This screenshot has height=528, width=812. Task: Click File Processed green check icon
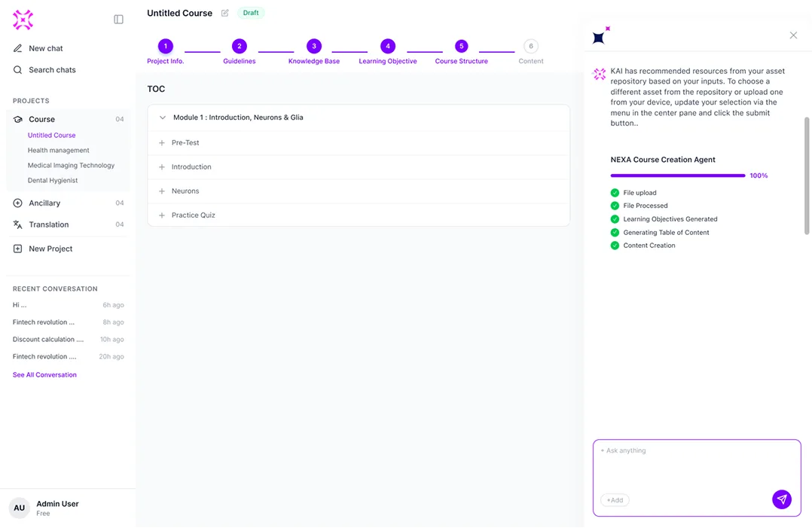tap(615, 206)
